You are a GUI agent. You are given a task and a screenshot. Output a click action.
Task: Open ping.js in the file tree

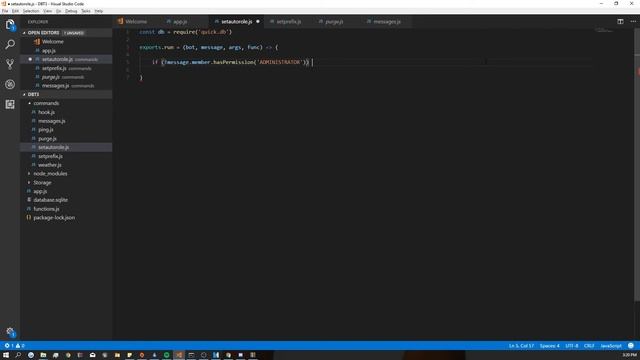tap(45, 129)
